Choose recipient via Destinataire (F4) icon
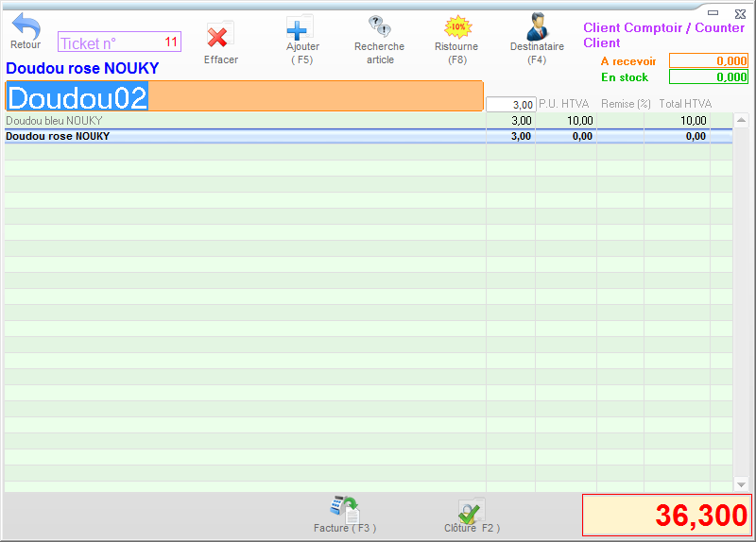The image size is (756, 542). (x=537, y=26)
